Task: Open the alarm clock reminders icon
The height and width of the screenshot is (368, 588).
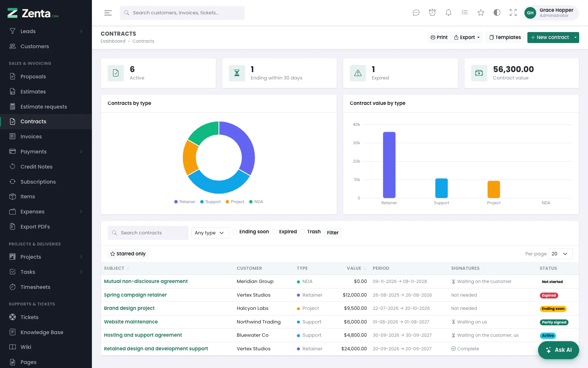Action: point(432,13)
